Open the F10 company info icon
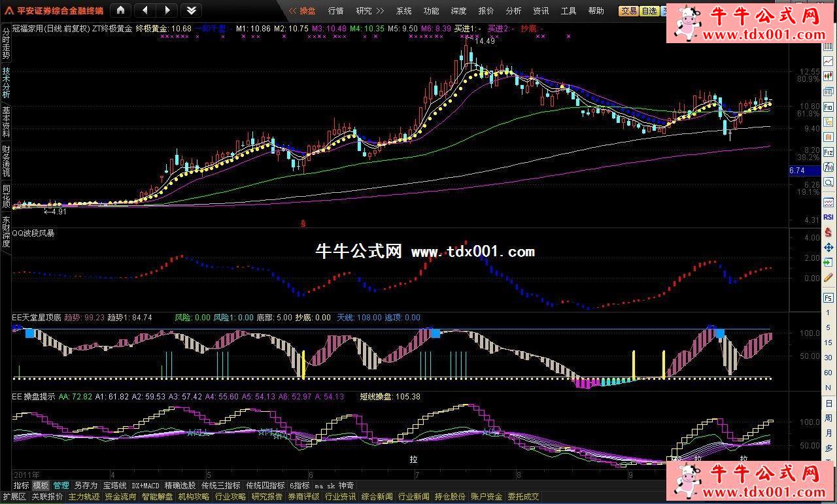 (x=828, y=107)
